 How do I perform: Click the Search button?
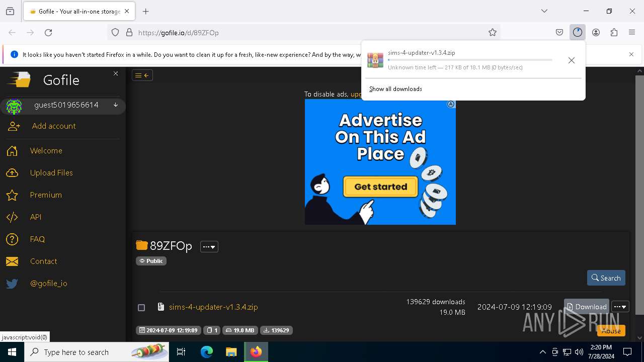[606, 278]
